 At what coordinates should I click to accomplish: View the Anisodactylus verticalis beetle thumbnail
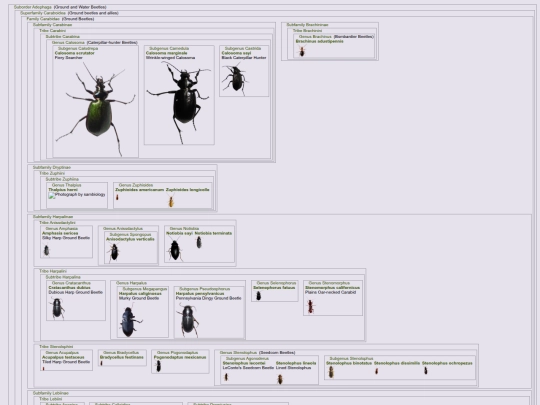(114, 252)
